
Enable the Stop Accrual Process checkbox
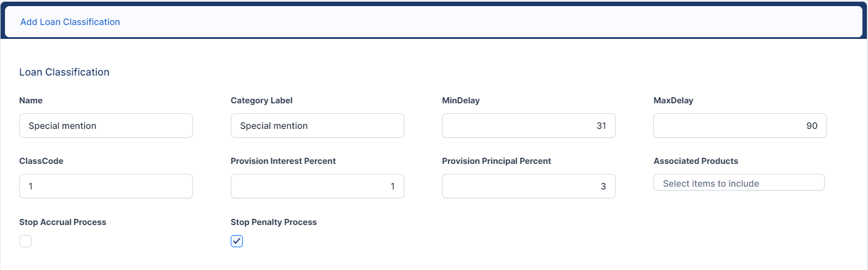(26, 241)
